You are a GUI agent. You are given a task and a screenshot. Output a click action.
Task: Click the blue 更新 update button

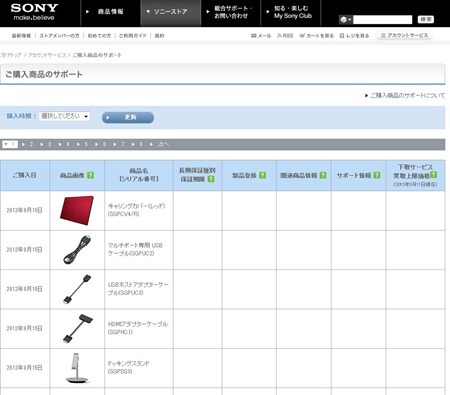128,117
